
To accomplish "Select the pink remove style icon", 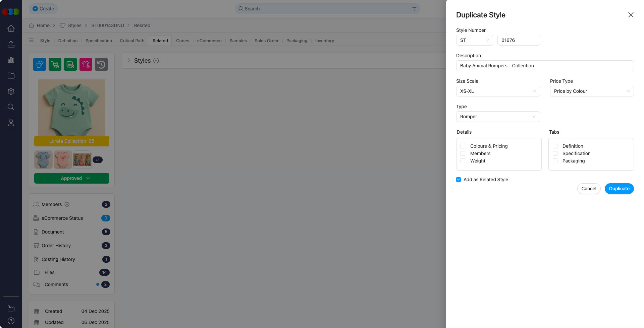I will 86,64.
